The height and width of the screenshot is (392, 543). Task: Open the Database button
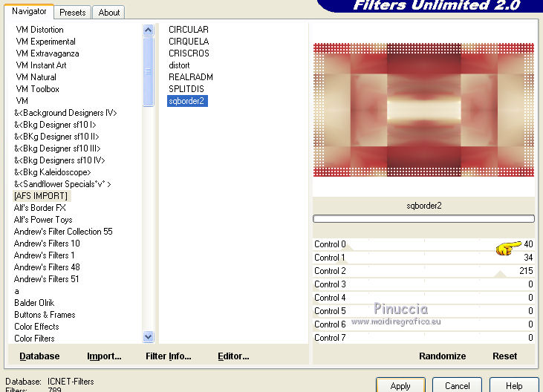[x=39, y=356]
